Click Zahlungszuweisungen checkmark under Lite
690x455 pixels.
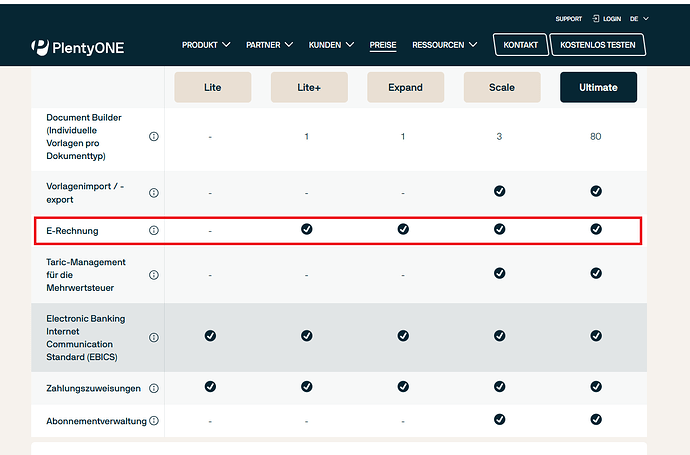click(210, 386)
